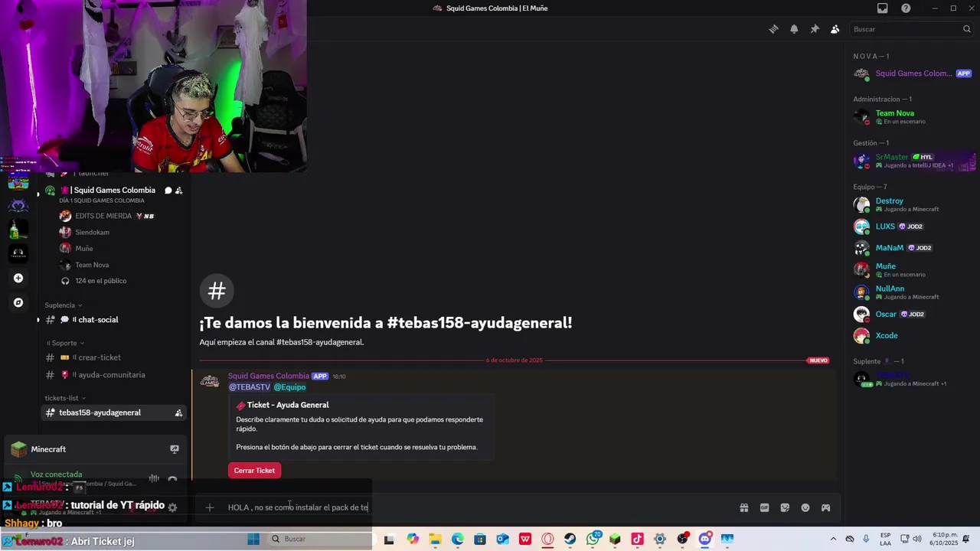Open the emoji picker icon

coord(805,507)
